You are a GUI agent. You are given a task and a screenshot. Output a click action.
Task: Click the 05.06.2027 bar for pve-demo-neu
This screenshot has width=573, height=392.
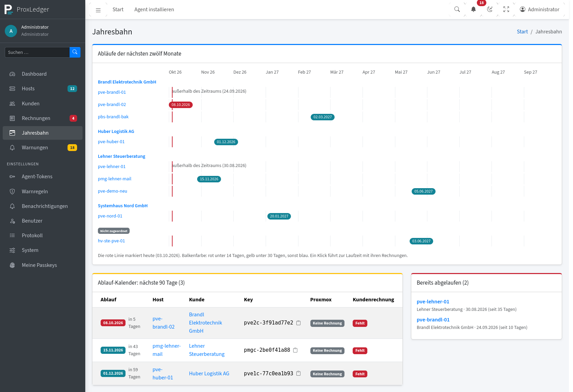(424, 191)
